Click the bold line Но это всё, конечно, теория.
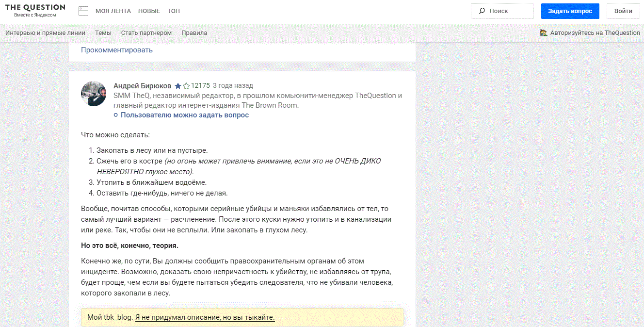This screenshot has width=644, height=327. pyautogui.click(x=129, y=245)
